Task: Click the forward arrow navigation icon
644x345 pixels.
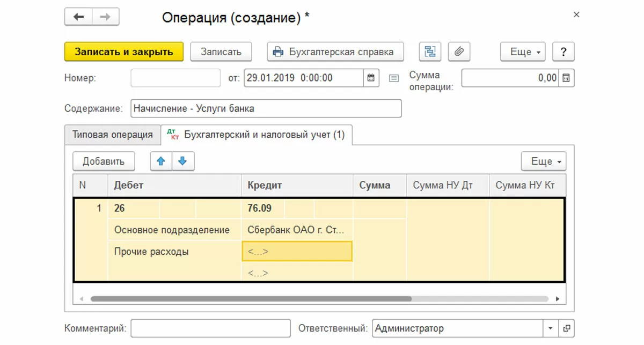Action: point(105,17)
